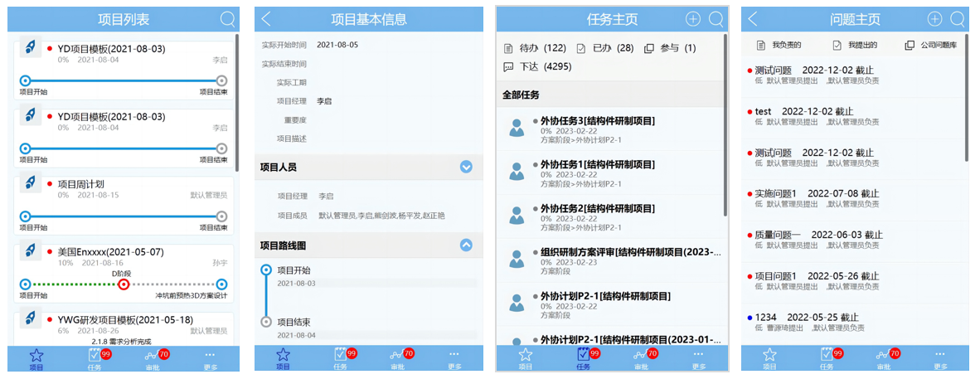This screenshot has width=980, height=379.
Task: Expand the 项目人员 section arrow
Action: point(466,167)
